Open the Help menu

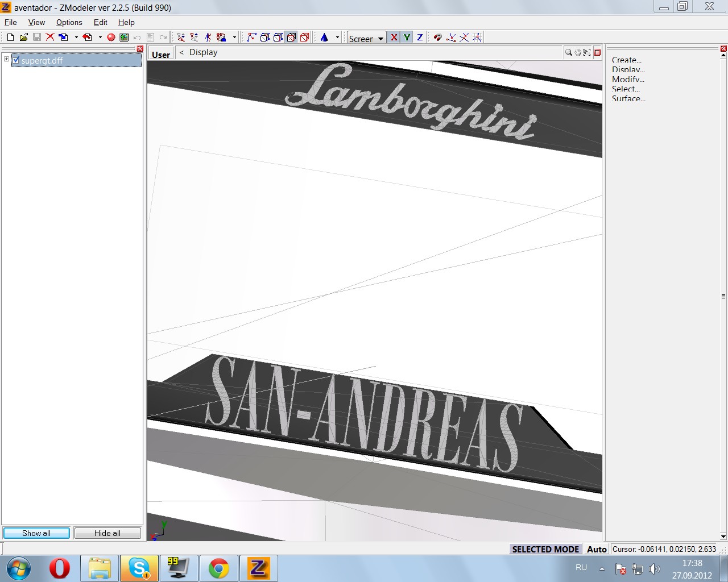[126, 22]
